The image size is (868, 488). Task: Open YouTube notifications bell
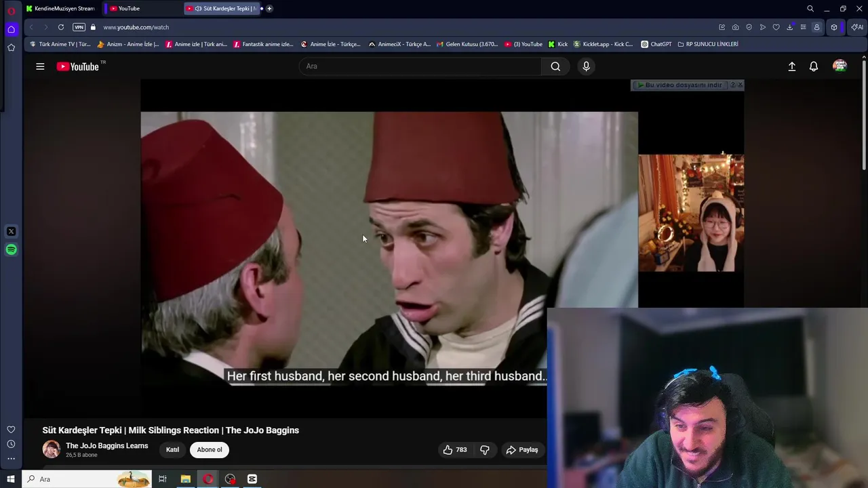(814, 66)
